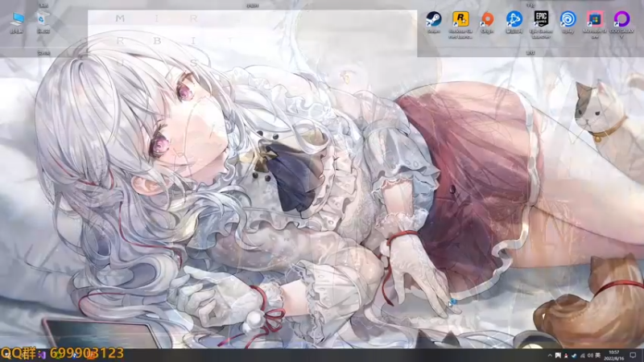Launch Rockstar Games Launcher shortcut

(460, 25)
